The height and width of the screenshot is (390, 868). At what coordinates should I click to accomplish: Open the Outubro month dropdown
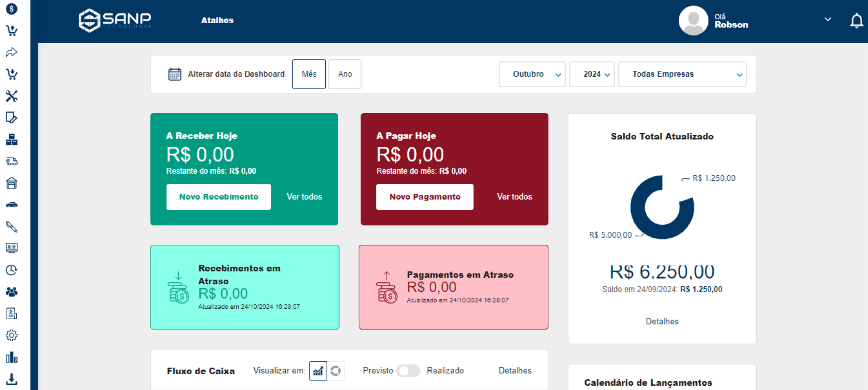532,74
